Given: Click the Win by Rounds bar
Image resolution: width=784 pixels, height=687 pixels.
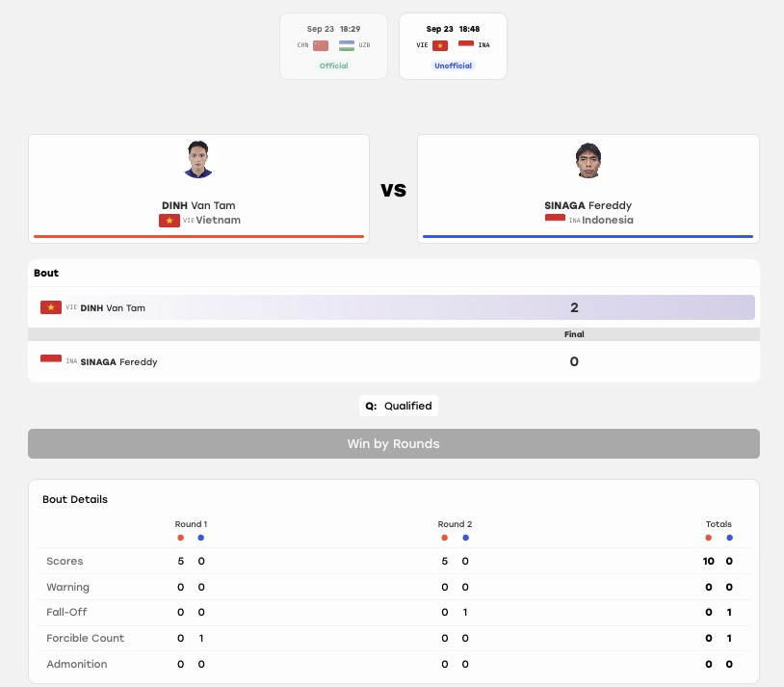Looking at the screenshot, I should (394, 443).
